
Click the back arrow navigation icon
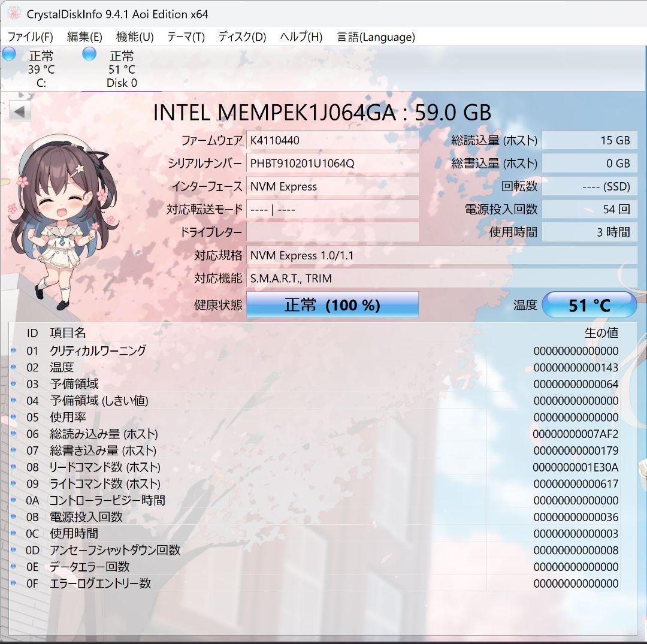click(20, 111)
